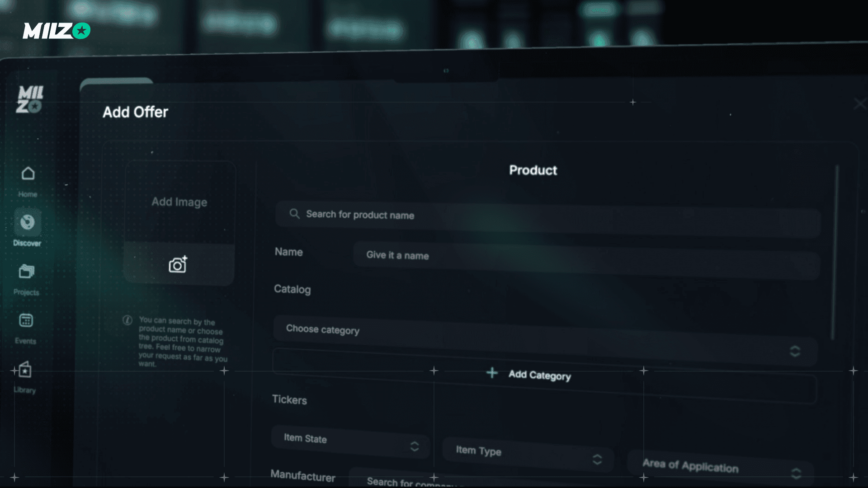
Task: Click the search magnifier in the product field
Action: pos(294,213)
